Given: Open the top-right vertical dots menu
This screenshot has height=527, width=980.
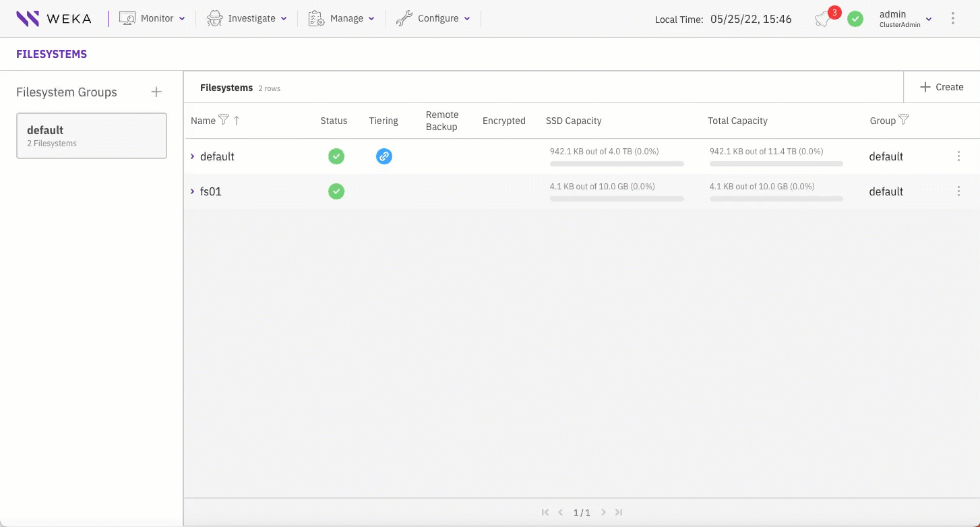Looking at the screenshot, I should 952,19.
